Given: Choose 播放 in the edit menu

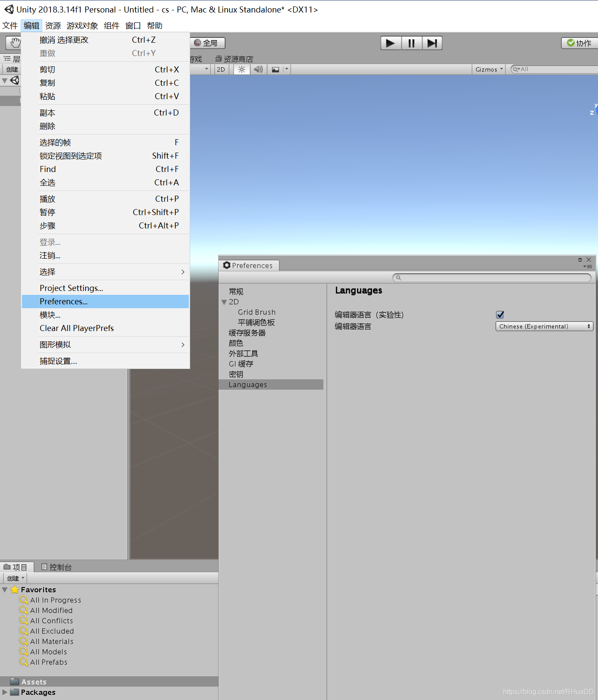Looking at the screenshot, I should coord(105,199).
